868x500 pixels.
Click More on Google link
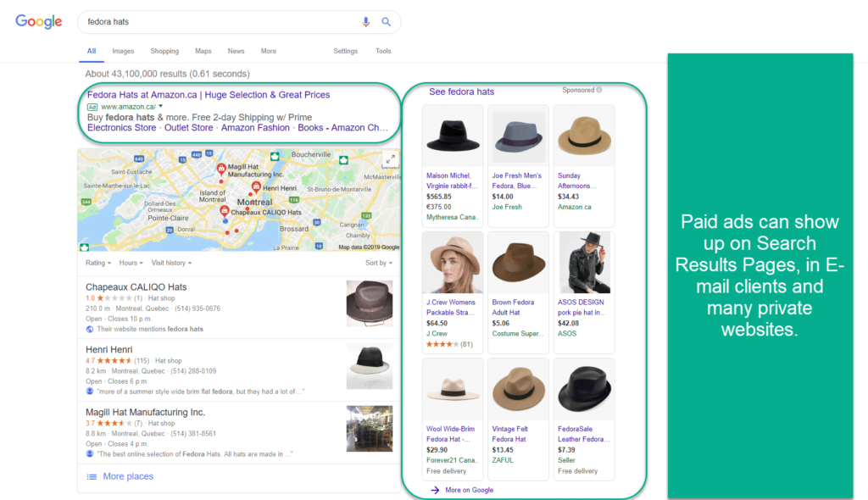[469, 490]
